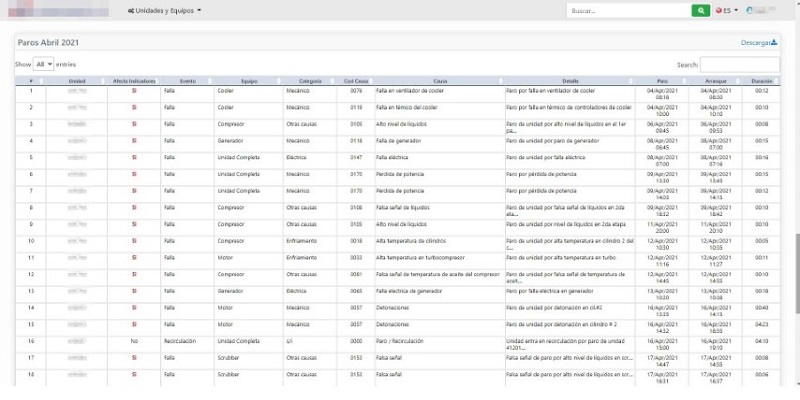This screenshot has height=400, width=800.
Task: Sort table by Duración column header
Action: (762, 80)
